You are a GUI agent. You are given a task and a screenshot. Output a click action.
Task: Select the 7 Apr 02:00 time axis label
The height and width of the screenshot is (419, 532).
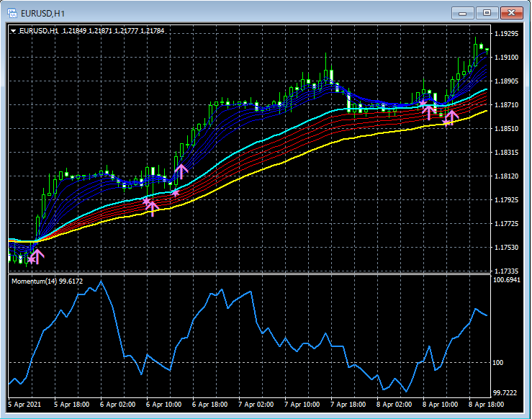click(x=256, y=405)
